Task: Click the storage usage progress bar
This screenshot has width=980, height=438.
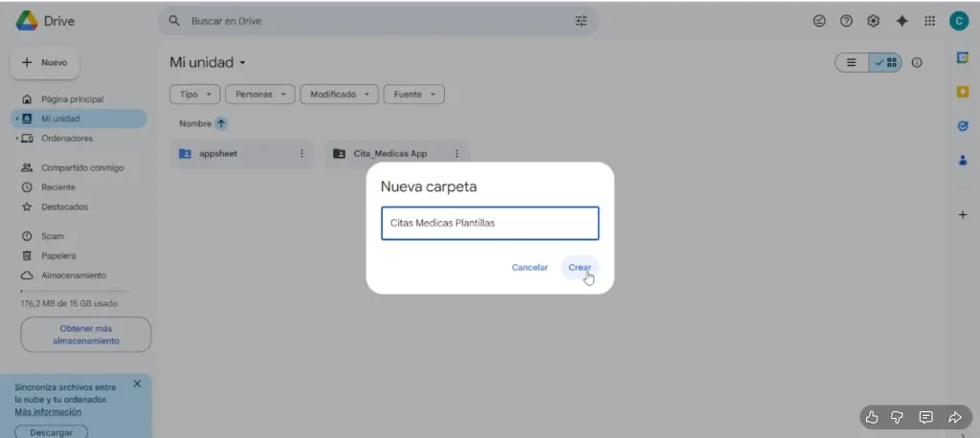Action: [x=74, y=291]
